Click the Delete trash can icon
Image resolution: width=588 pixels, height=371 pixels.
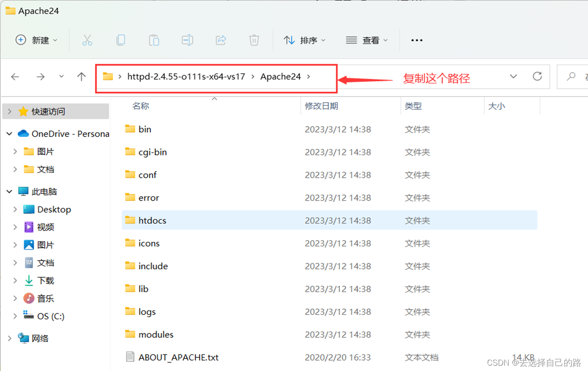254,40
